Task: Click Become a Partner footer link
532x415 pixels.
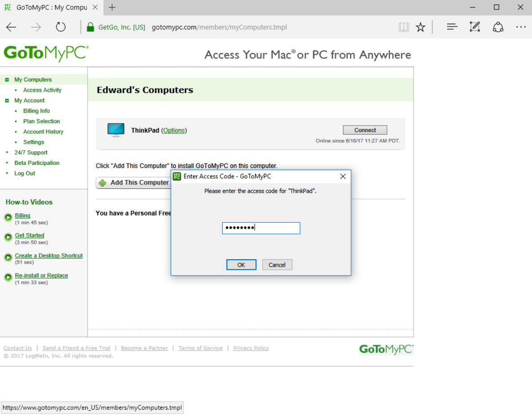Action: click(145, 348)
